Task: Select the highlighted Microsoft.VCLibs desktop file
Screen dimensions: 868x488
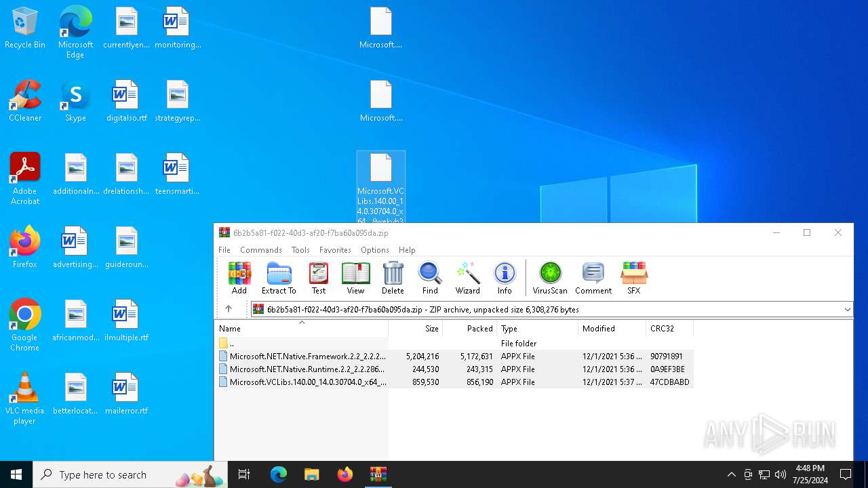Action: tap(381, 188)
